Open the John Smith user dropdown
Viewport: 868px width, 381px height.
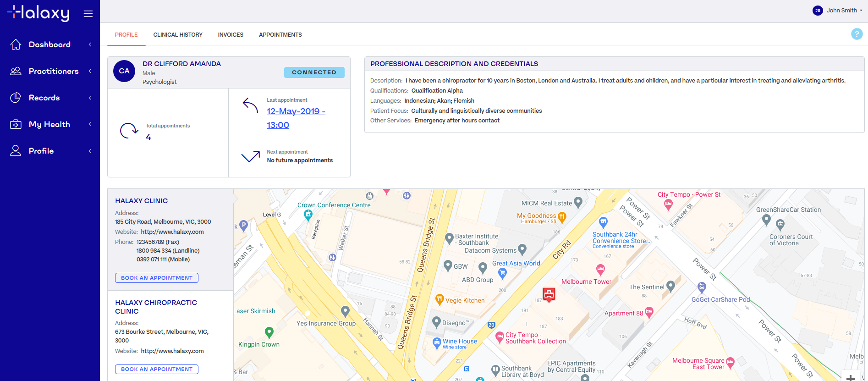[838, 11]
